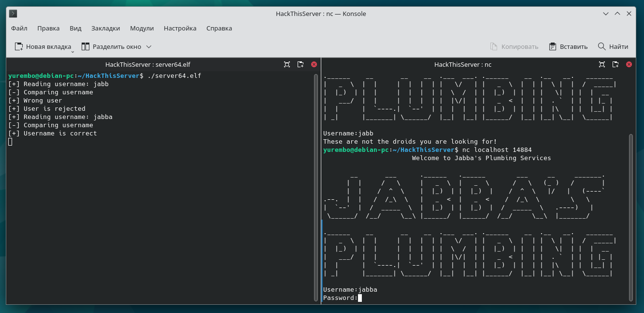Viewport: 644px width, 313px height.
Task: Click the text 'Username is correct'
Action: [60, 134]
